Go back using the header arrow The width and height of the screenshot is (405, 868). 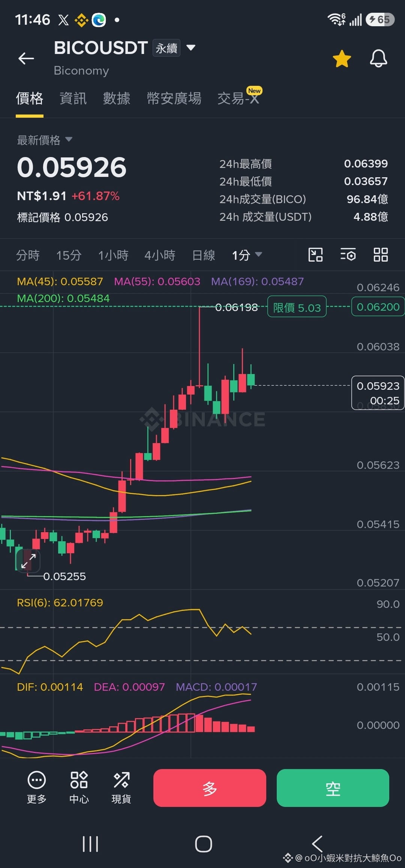26,58
